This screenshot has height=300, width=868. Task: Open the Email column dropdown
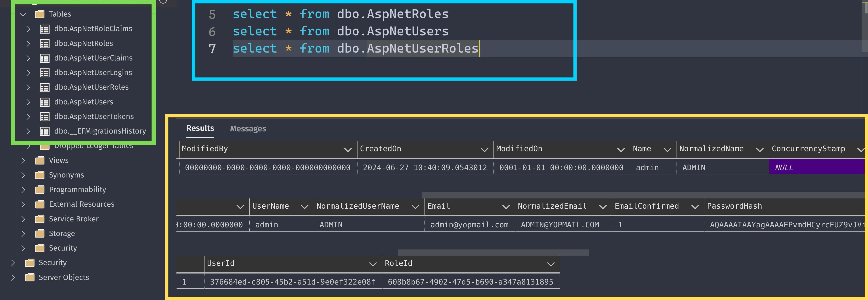click(506, 207)
